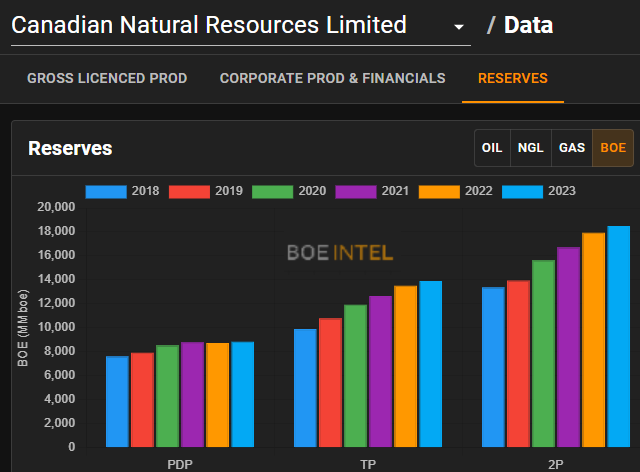
Task: Toggle the 2018 legend series
Action: coord(122,191)
